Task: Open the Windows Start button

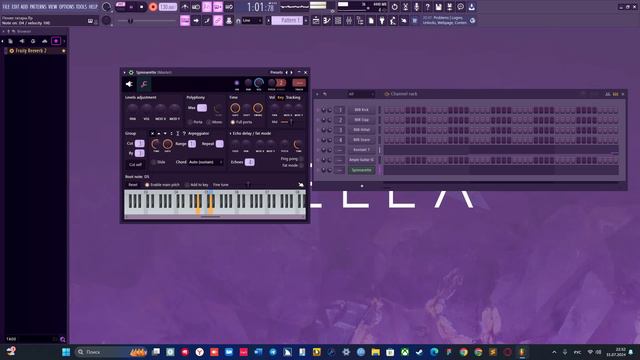Action: (66, 352)
